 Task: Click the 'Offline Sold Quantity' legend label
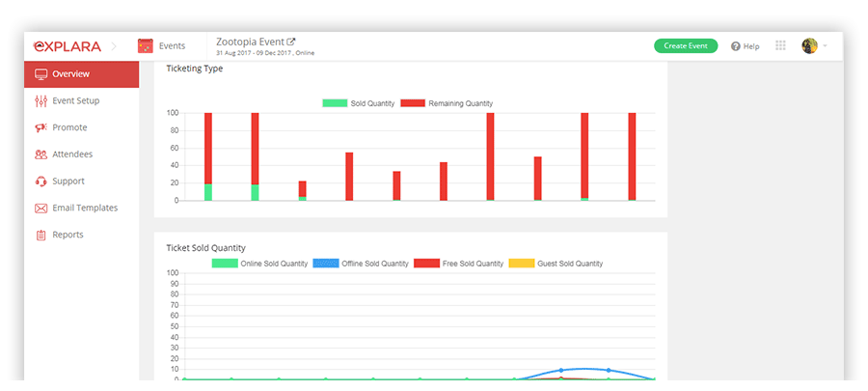click(375, 264)
